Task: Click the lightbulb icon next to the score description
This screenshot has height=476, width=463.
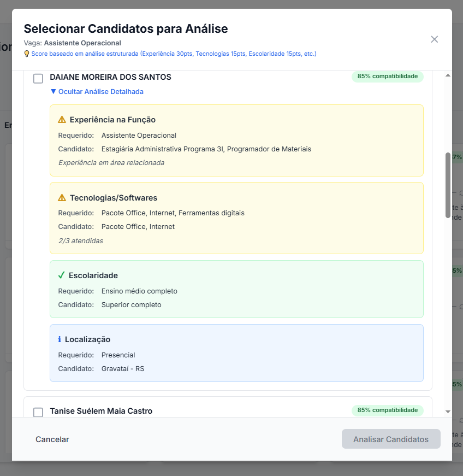Action: [27, 54]
